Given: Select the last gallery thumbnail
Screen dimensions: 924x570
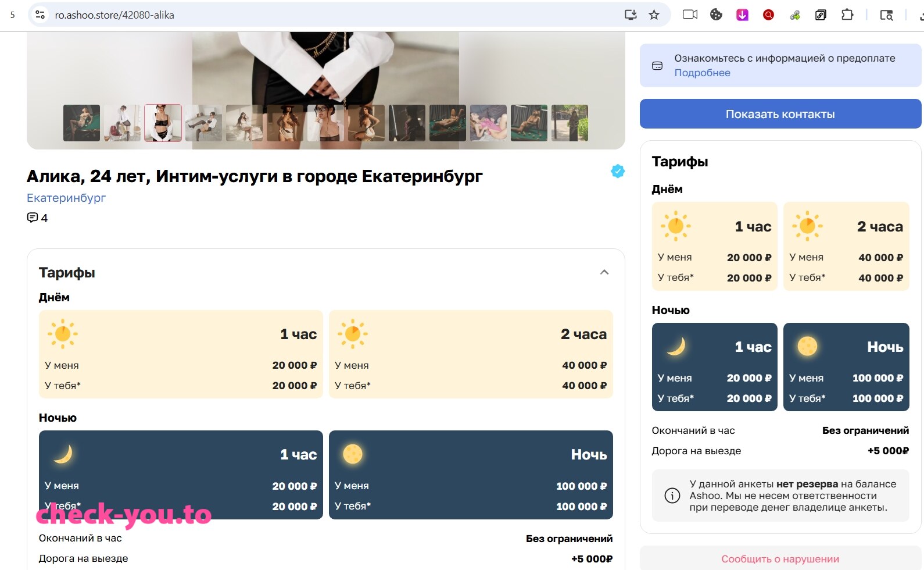Looking at the screenshot, I should click(570, 123).
